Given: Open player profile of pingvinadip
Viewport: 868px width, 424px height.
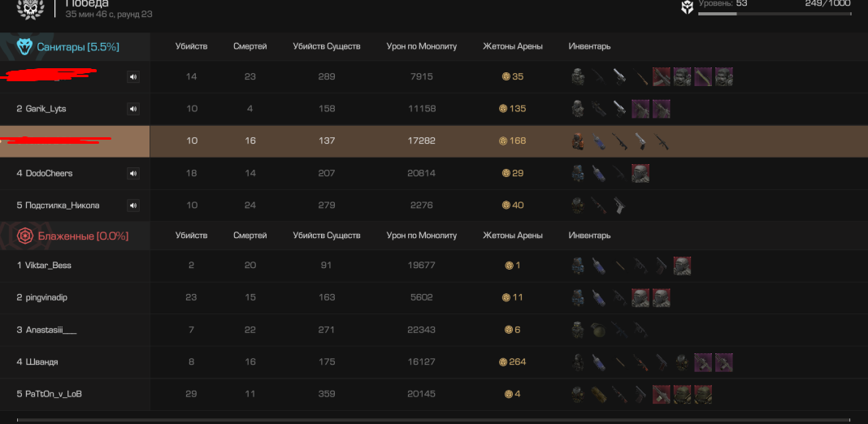Looking at the screenshot, I should [46, 298].
